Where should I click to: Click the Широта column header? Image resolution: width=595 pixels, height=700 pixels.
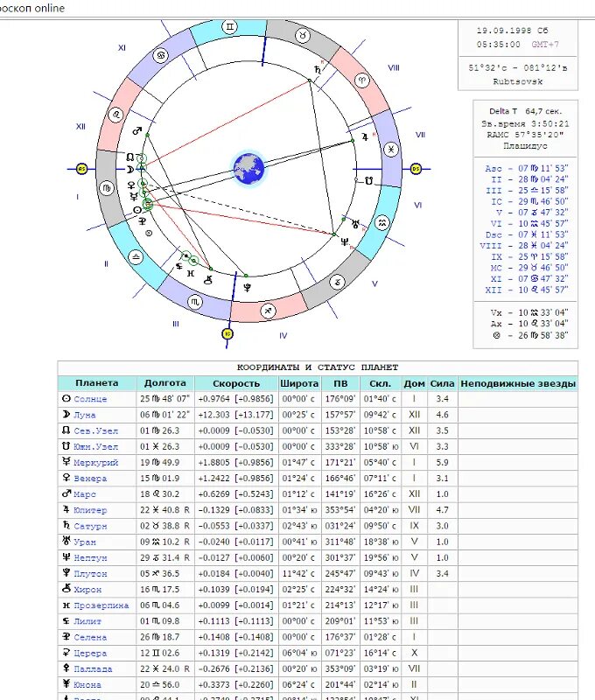[x=299, y=383]
